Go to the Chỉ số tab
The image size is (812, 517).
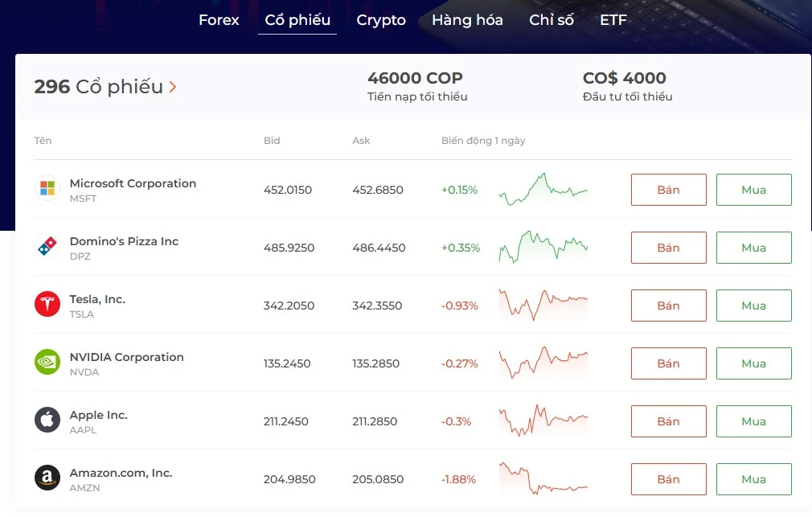pyautogui.click(x=552, y=20)
